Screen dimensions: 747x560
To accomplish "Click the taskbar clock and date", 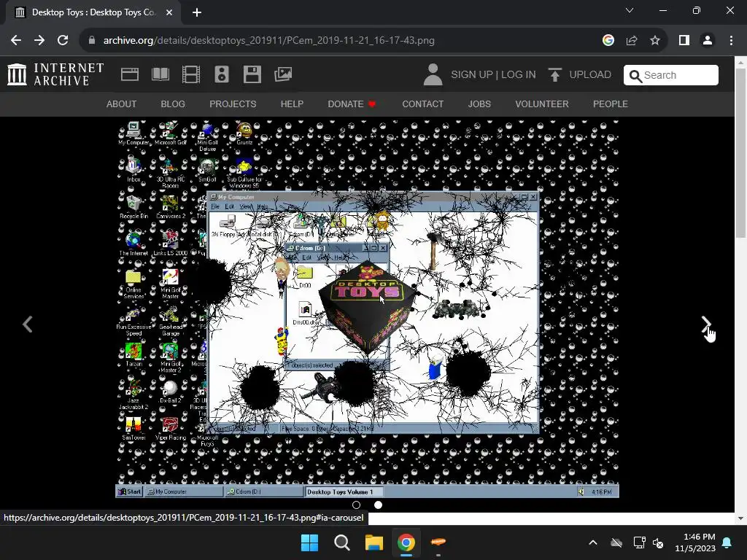I will [695, 542].
